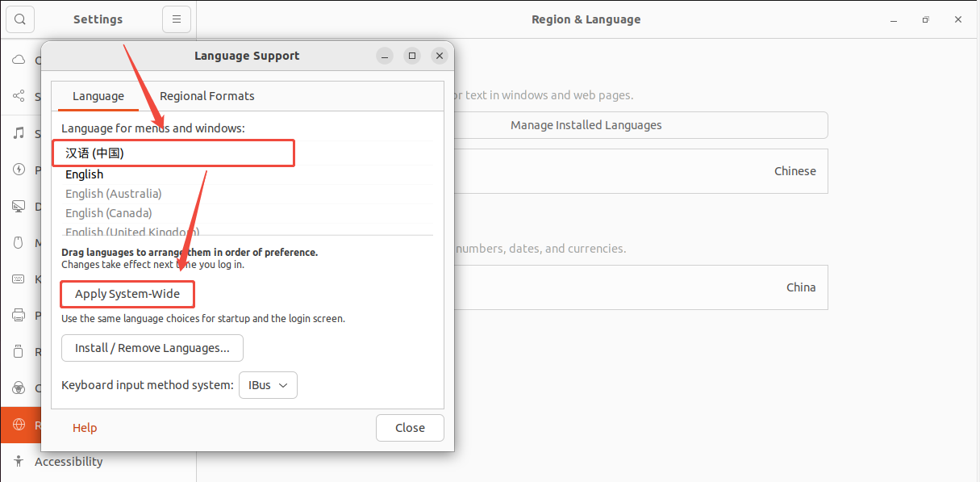This screenshot has height=482, width=980.
Task: Click the printer icon in Settings sidebar
Action: (19, 315)
